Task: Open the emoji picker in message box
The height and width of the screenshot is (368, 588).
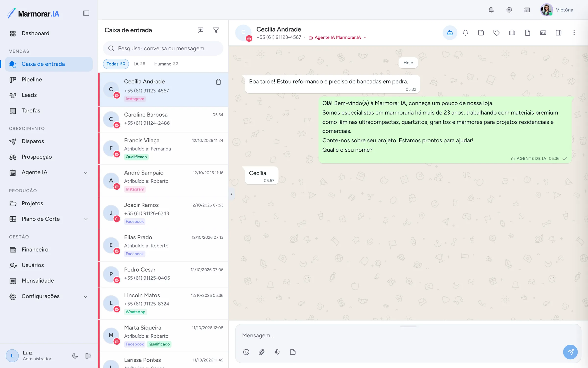Action: [x=246, y=352]
